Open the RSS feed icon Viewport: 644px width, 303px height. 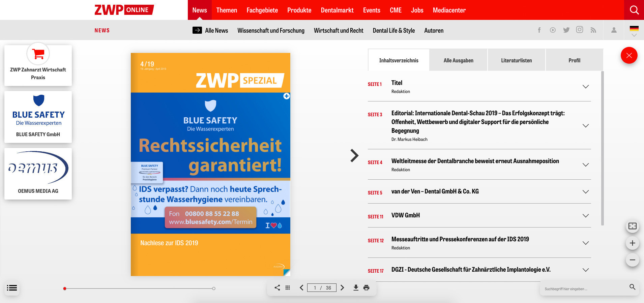pos(593,30)
